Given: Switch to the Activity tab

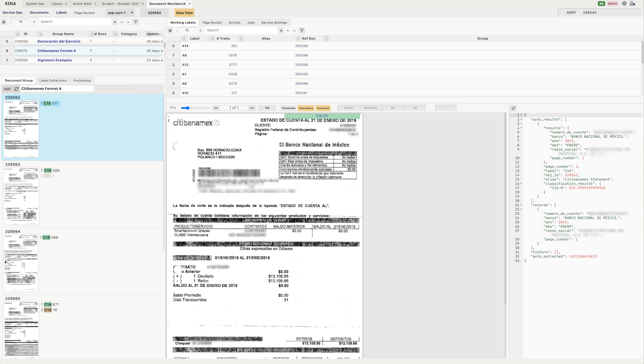Looking at the screenshot, I should point(234,23).
